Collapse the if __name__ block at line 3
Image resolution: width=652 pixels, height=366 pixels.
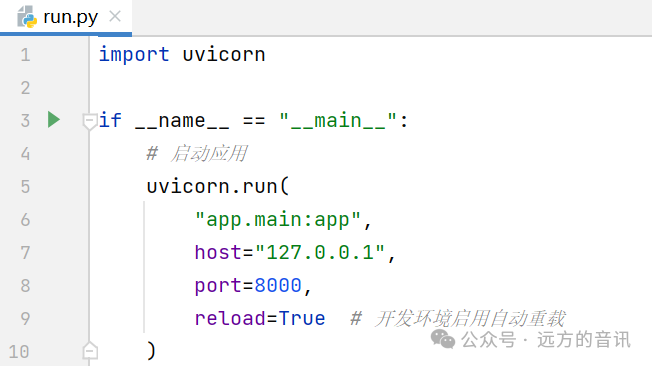click(89, 122)
